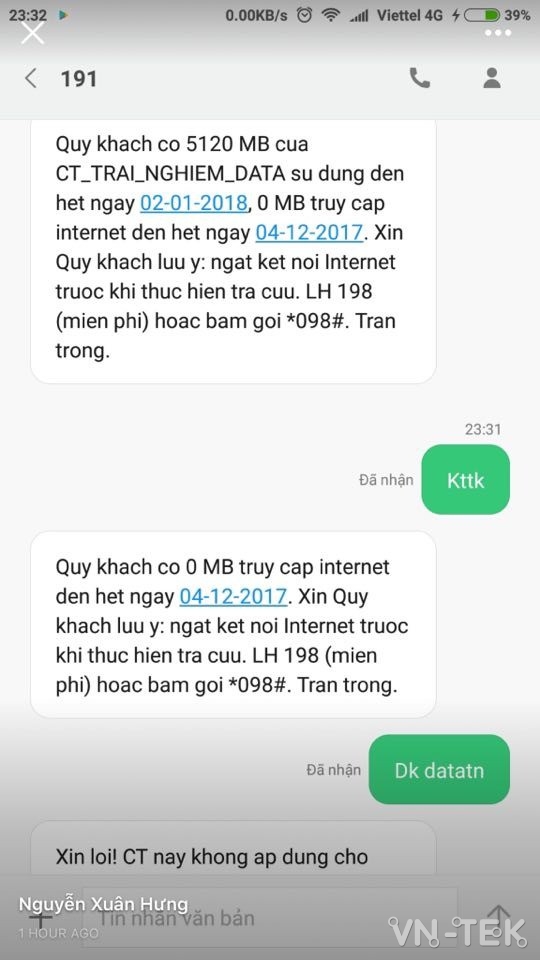This screenshot has width=540, height=960.
Task: Open 04-12-2017 link in second message
Action: [233, 596]
